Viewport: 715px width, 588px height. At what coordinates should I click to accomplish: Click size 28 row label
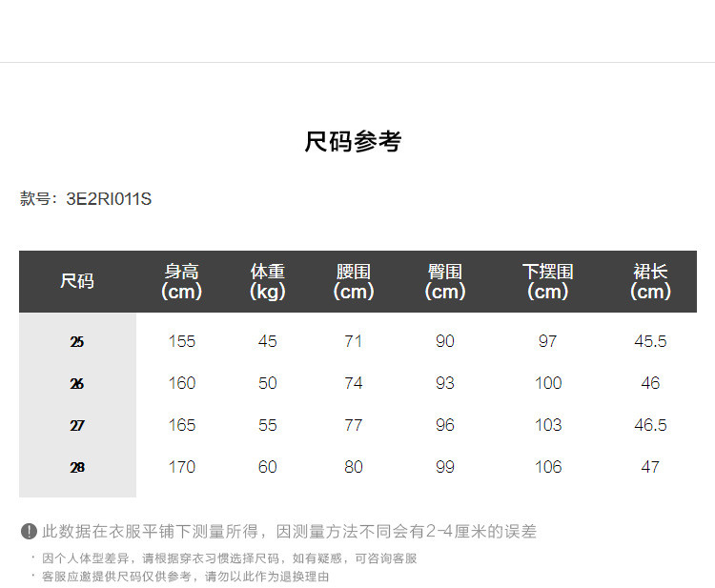(x=77, y=467)
